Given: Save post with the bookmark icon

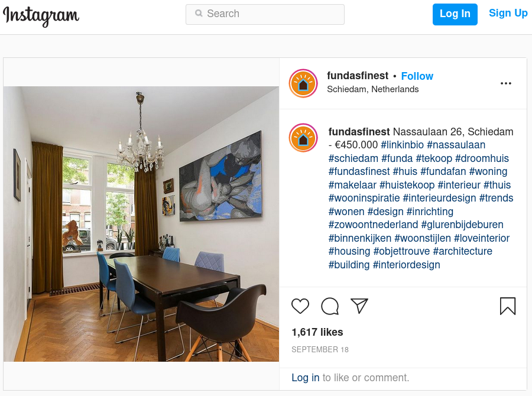Looking at the screenshot, I should pos(508,306).
